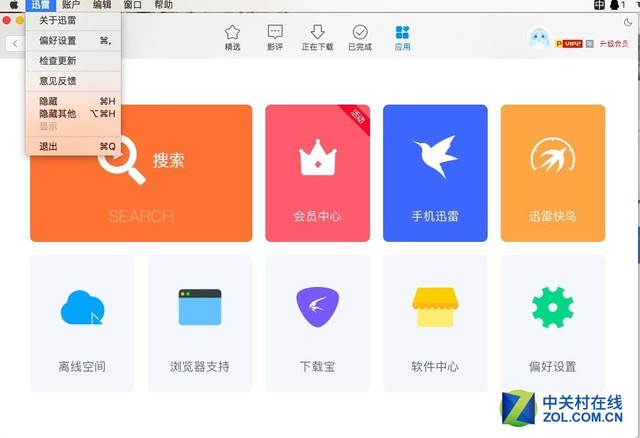Click the QQ penguin status icon

pos(614,4)
